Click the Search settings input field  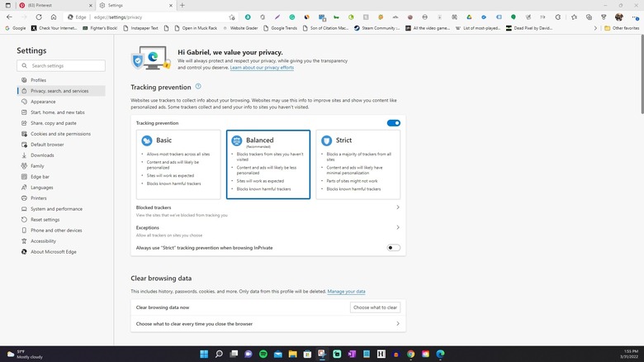tap(61, 66)
